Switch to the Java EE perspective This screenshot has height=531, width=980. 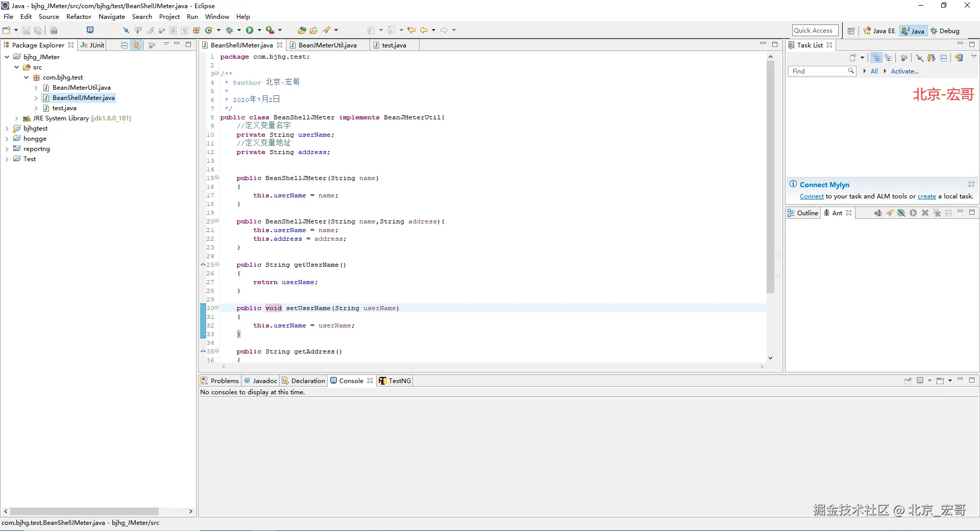pyautogui.click(x=879, y=31)
